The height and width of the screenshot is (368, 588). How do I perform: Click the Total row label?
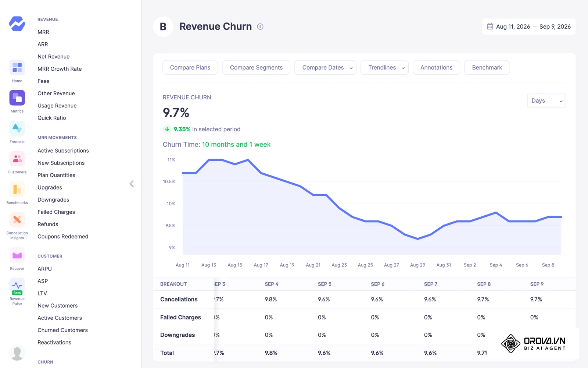pos(167,353)
